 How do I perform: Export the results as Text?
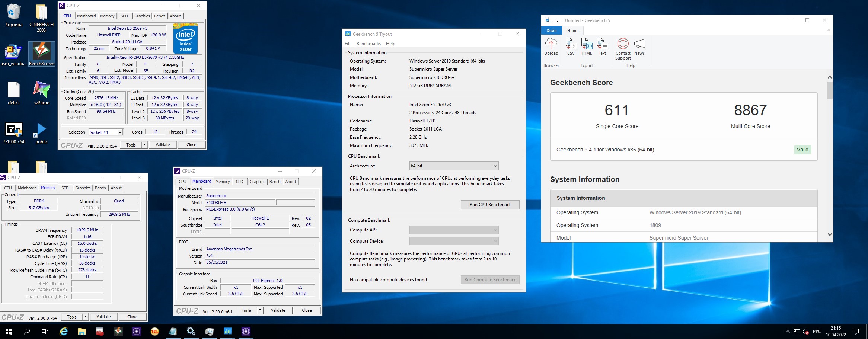[602, 47]
